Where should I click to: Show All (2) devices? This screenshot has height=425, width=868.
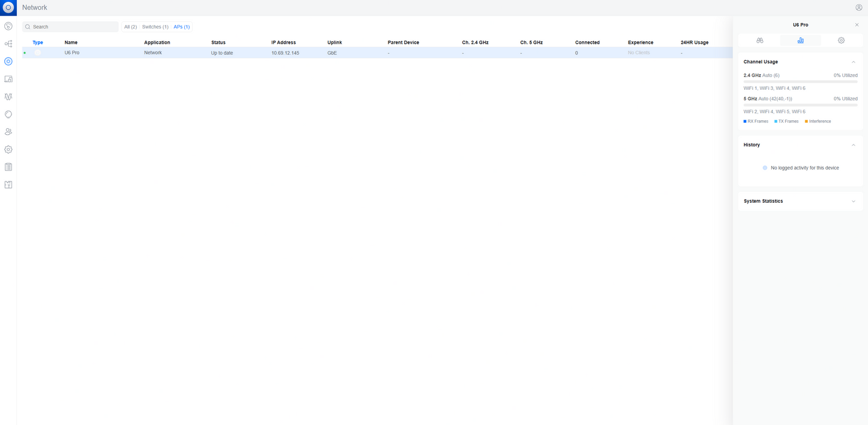pyautogui.click(x=131, y=27)
